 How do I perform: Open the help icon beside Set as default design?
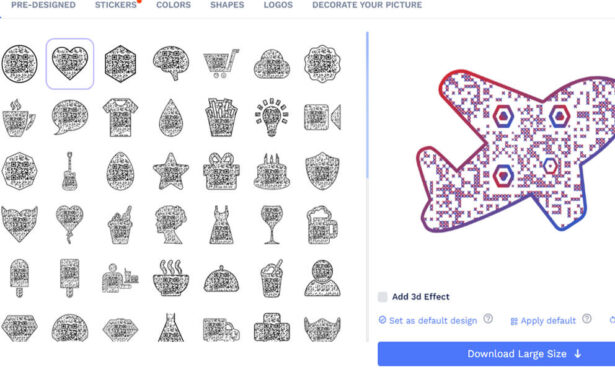tap(488, 319)
